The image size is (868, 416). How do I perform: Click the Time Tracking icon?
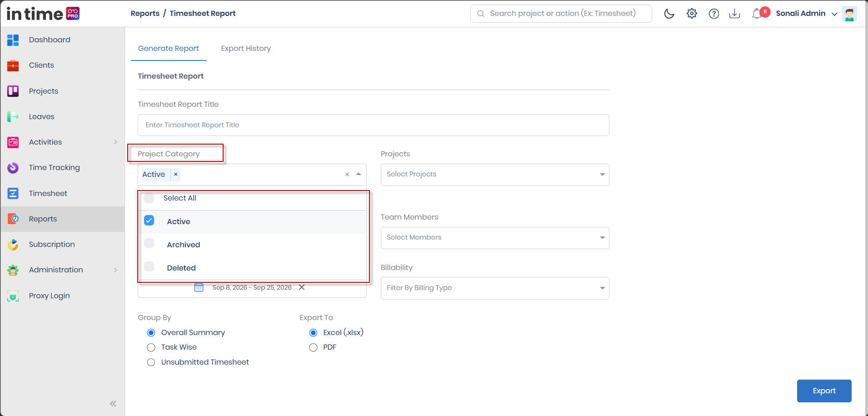(x=13, y=168)
